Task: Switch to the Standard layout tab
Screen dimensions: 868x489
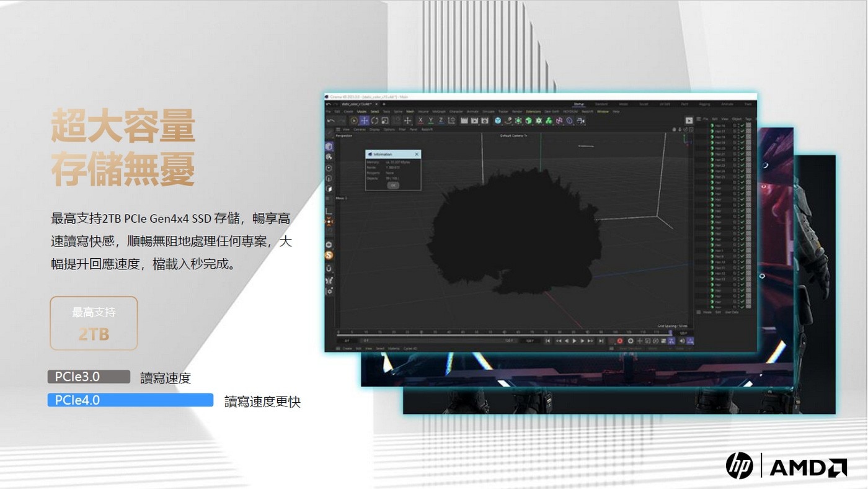Action: [x=601, y=104]
